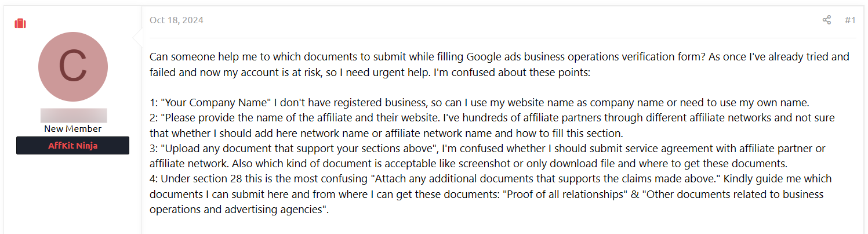Click the phrase "Under section 28"
The width and height of the screenshot is (868, 234).
point(198,178)
